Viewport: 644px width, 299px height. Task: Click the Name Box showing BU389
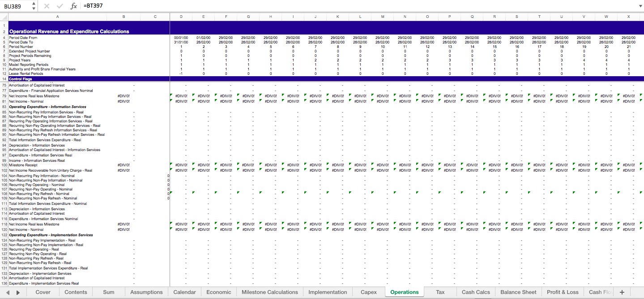[x=16, y=6]
